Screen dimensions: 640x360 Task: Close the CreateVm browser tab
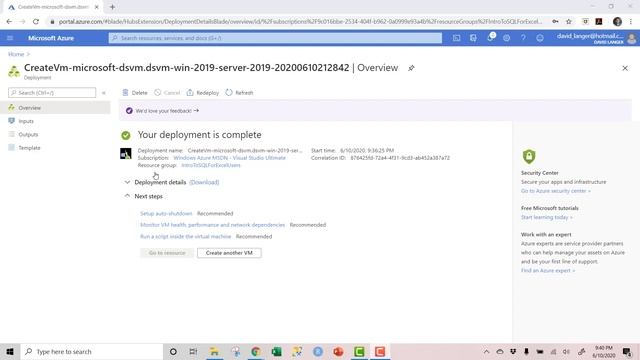(97, 7)
